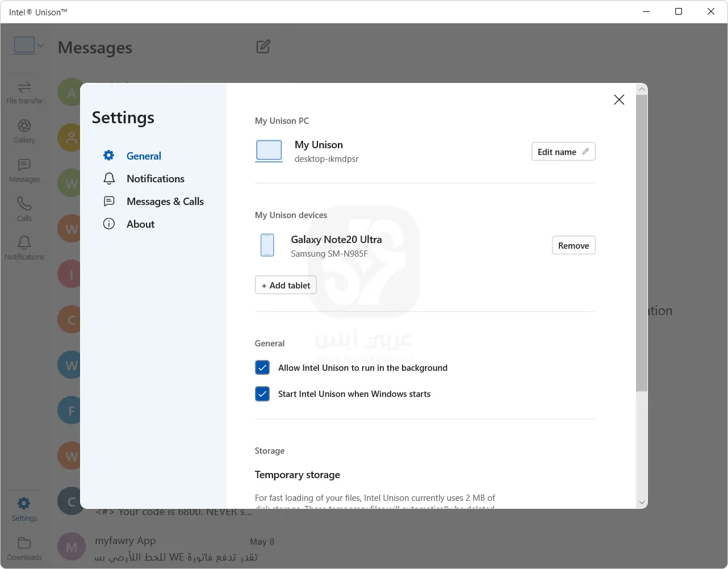Disable Allow Intel Unison to run in background

(262, 368)
